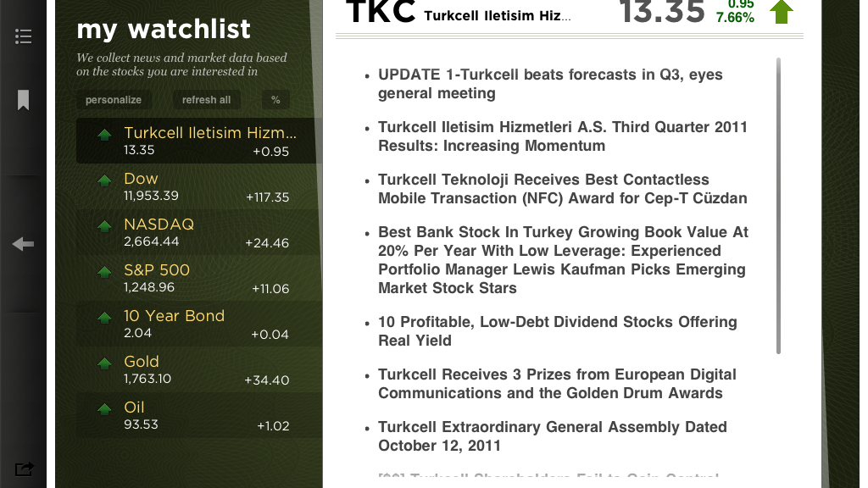
Task: Click the green up arrow next to Dow
Action: [x=103, y=180]
